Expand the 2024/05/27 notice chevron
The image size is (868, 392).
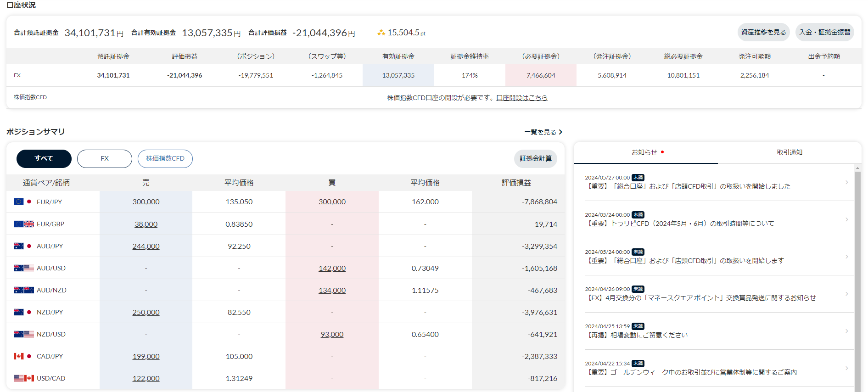846,182
